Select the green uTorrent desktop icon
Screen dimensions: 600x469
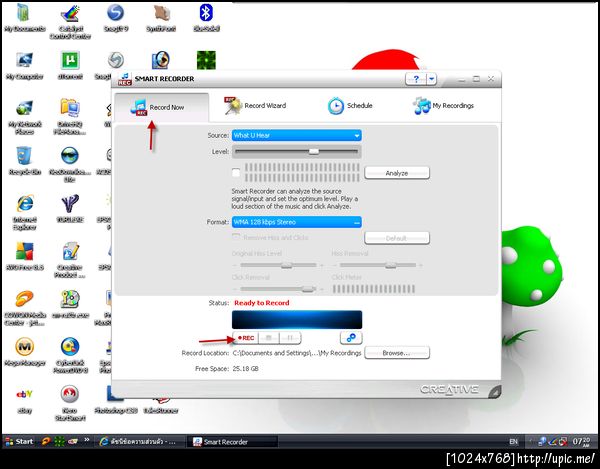point(70,66)
